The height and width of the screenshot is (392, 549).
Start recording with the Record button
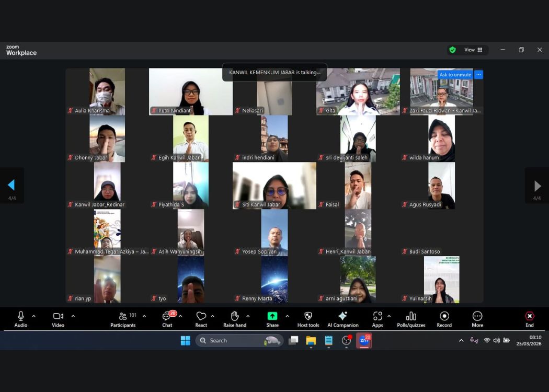(x=444, y=317)
